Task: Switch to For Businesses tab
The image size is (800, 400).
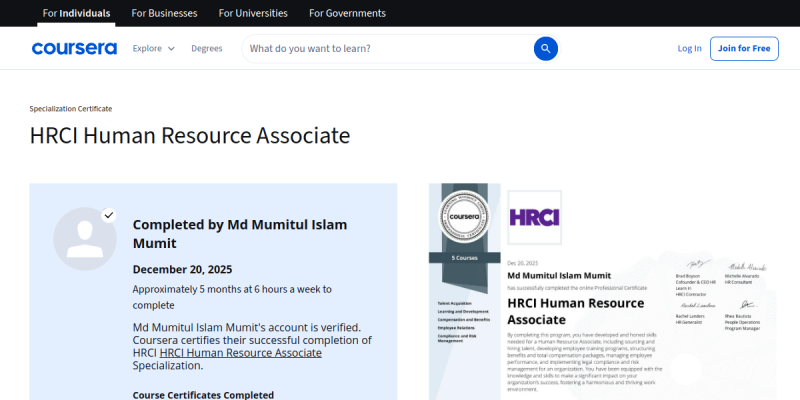Action: click(164, 13)
